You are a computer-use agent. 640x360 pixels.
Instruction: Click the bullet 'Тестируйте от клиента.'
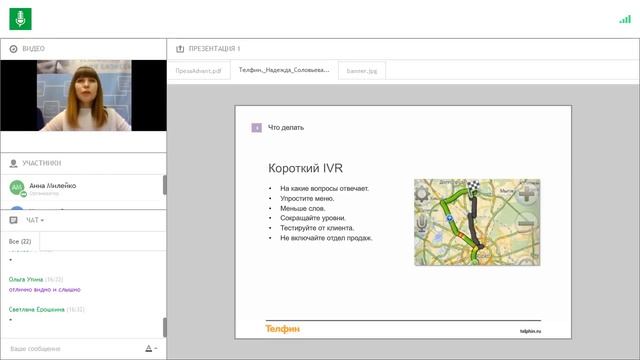[317, 228]
